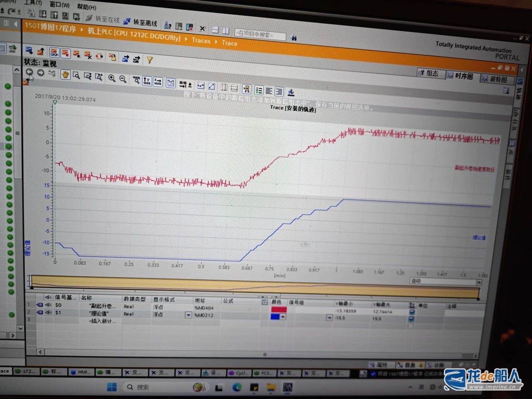Tick the empty checkbox in row 3
Viewport: 532px width, 399px height.
coord(411,326)
